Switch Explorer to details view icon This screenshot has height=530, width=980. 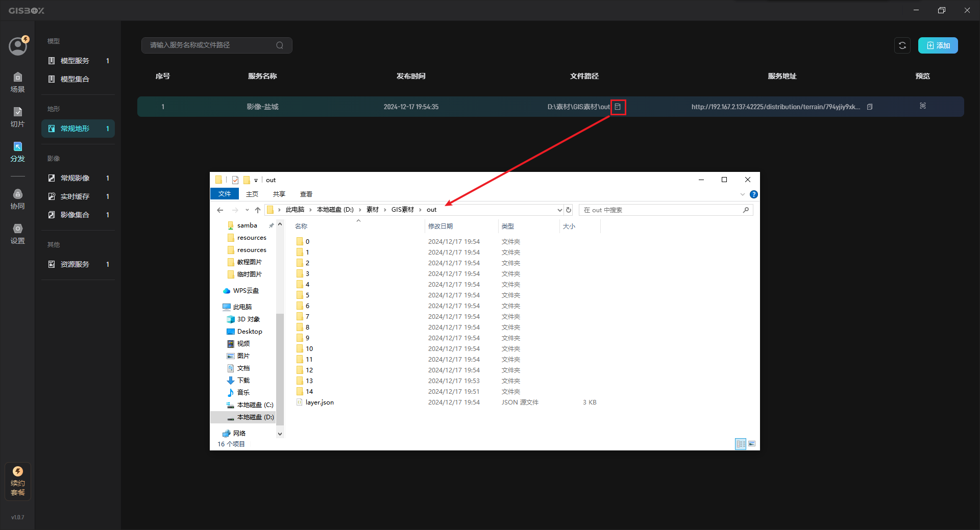click(x=741, y=444)
